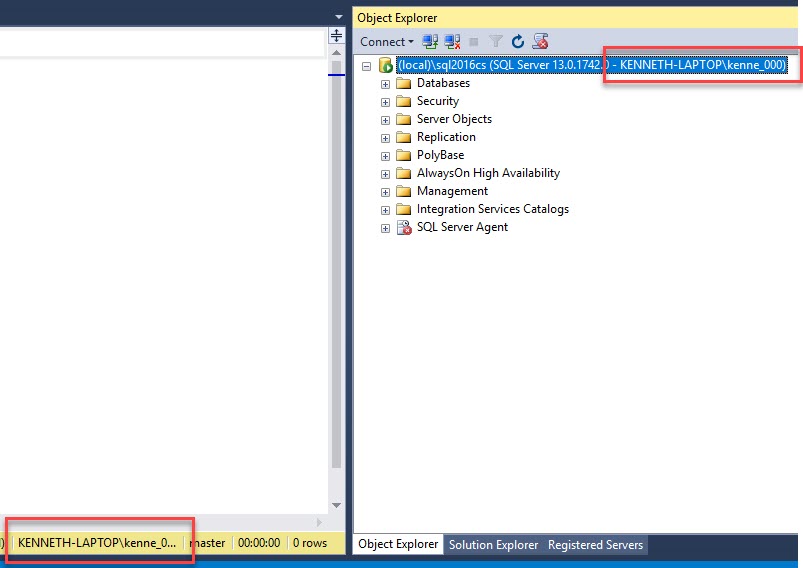Click the Stop icon in Object Explorer toolbar
Screen dimensions: 803x568
click(x=474, y=41)
